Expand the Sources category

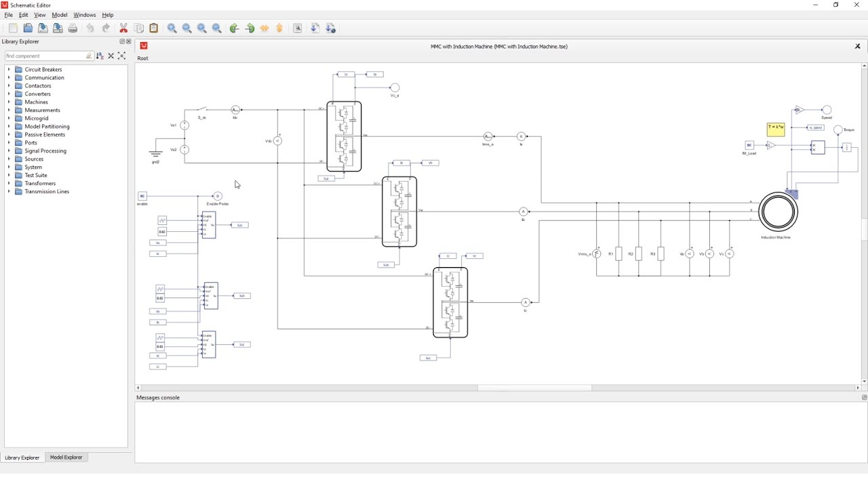[x=9, y=159]
